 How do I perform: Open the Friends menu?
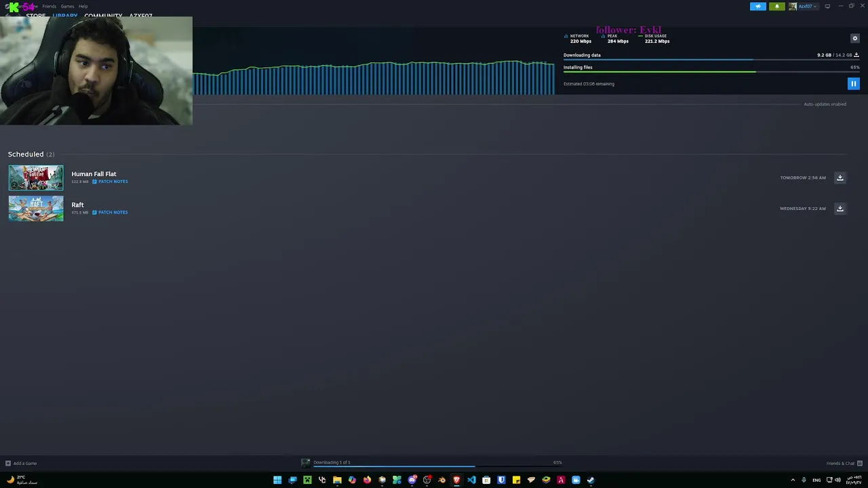49,6
